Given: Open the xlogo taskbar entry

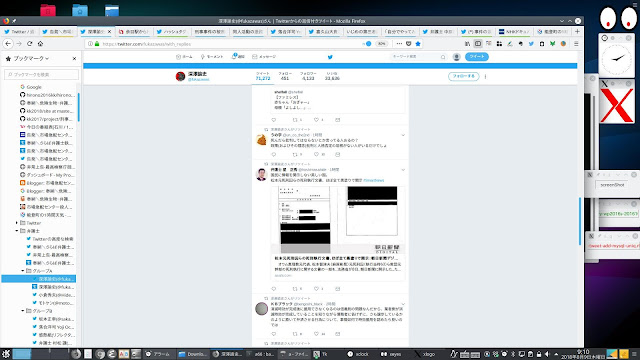Looking at the screenshot, I should 424,354.
